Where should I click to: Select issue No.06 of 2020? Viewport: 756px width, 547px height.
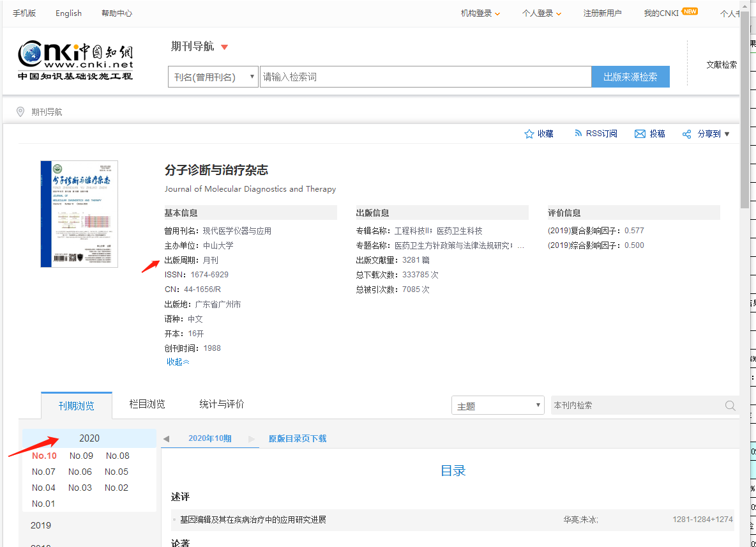point(80,472)
